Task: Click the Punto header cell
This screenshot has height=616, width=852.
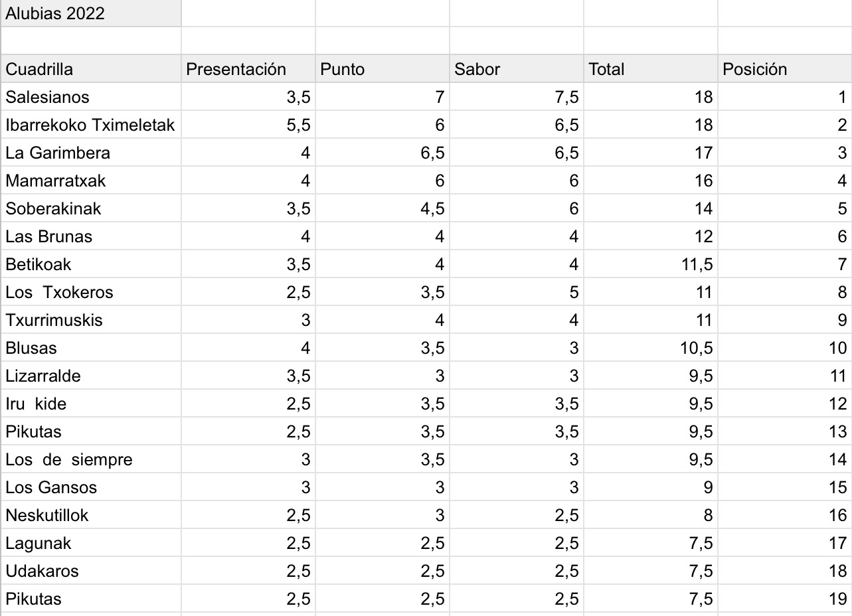Action: (383, 69)
